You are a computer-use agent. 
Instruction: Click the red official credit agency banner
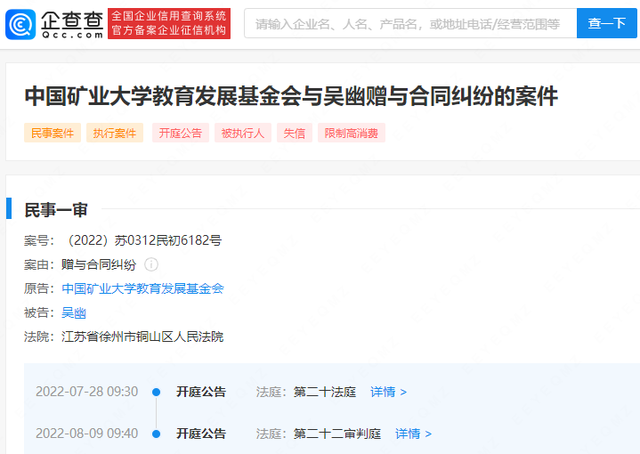pyautogui.click(x=169, y=23)
